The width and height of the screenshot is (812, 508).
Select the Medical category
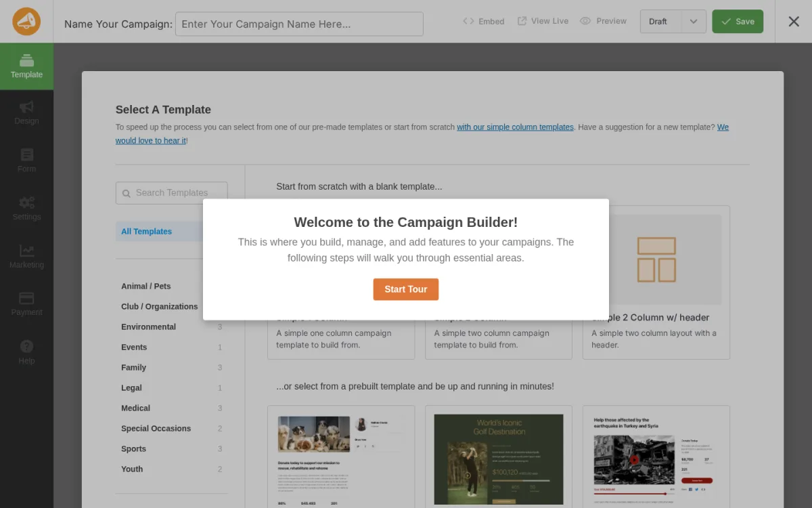pos(172,408)
